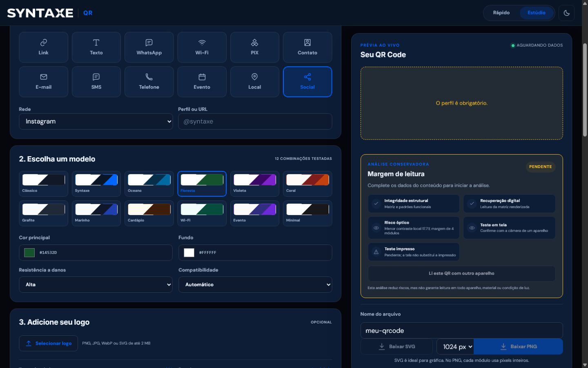Click Li este QR com outro aparelho
The width and height of the screenshot is (588, 368).
coord(461,274)
